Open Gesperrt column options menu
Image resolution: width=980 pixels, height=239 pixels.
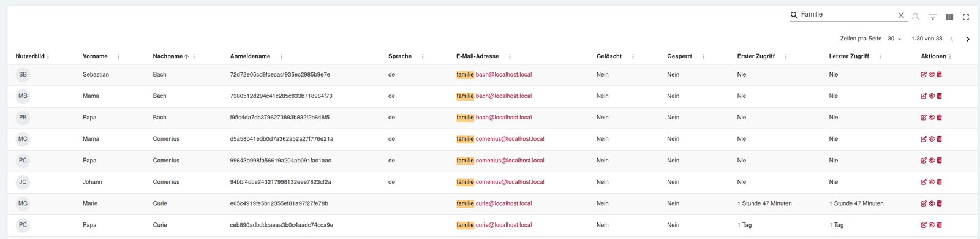tap(703, 56)
